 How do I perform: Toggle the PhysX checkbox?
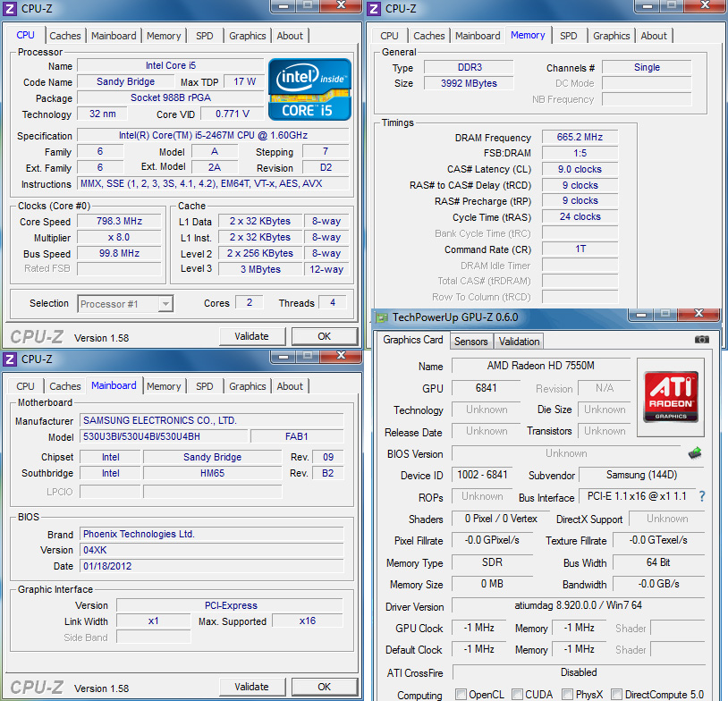coord(568,694)
